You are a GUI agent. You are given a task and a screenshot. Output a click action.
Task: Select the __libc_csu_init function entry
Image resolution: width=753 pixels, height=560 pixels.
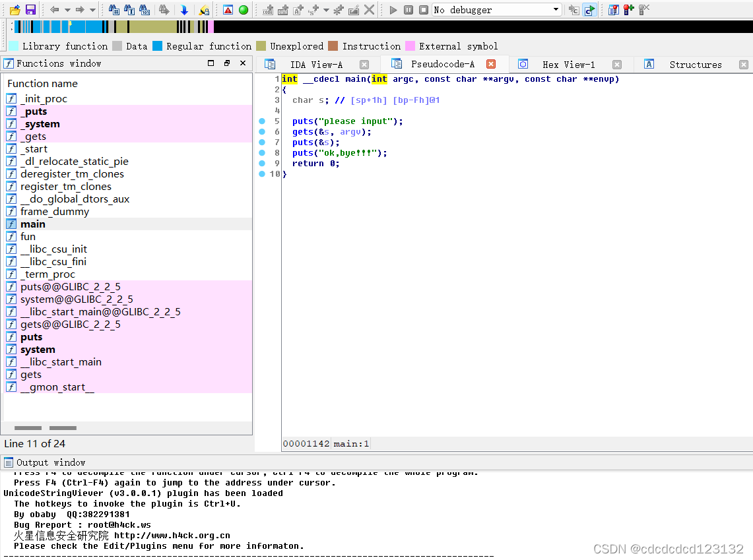pos(128,249)
